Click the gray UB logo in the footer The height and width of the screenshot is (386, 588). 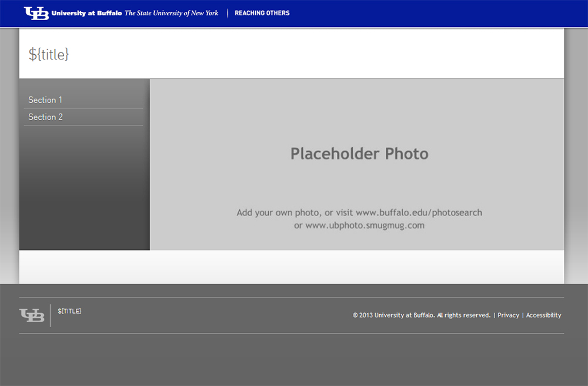tap(32, 315)
